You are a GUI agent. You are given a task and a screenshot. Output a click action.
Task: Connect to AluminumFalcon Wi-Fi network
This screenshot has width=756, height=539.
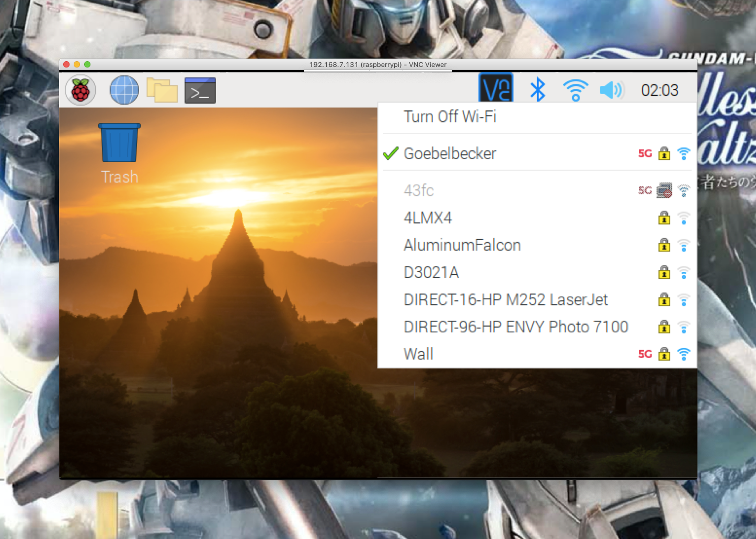pyautogui.click(x=537, y=245)
